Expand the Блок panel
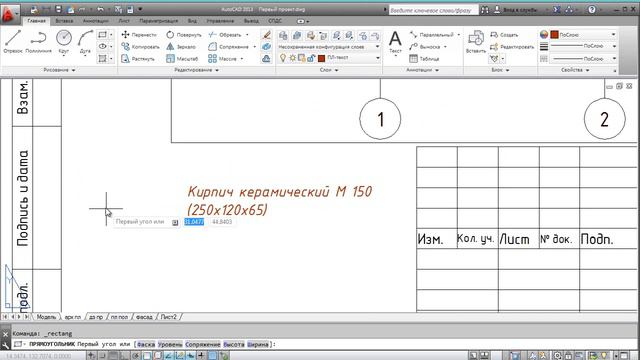The image size is (640, 360). tap(500, 70)
